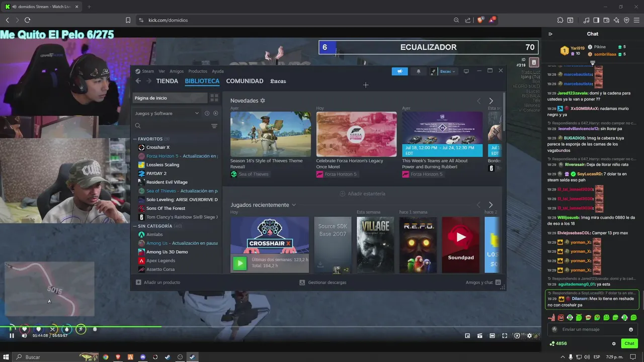Image resolution: width=644 pixels, height=362 pixels.
Task: Open the video player settings gear
Action: click(529, 335)
